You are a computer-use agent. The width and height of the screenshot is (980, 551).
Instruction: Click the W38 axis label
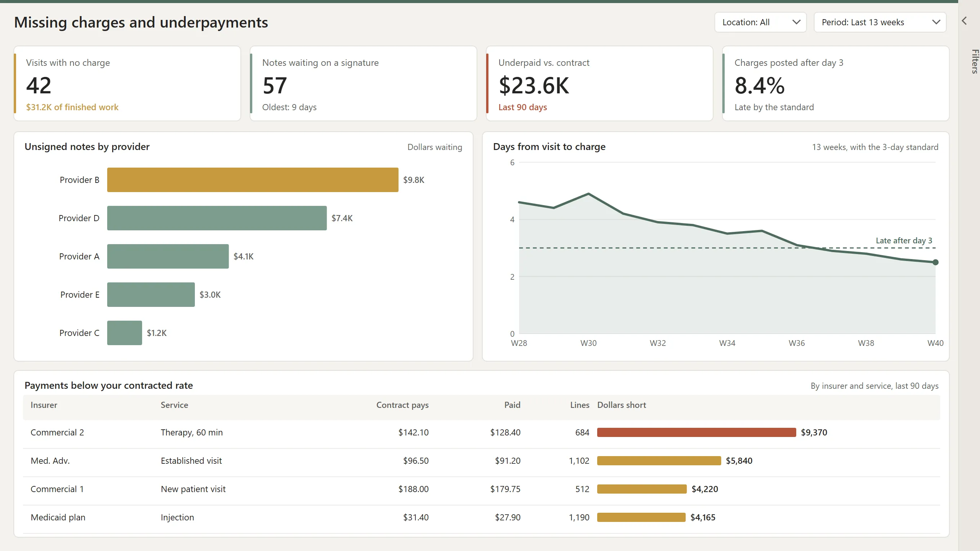[x=866, y=343]
